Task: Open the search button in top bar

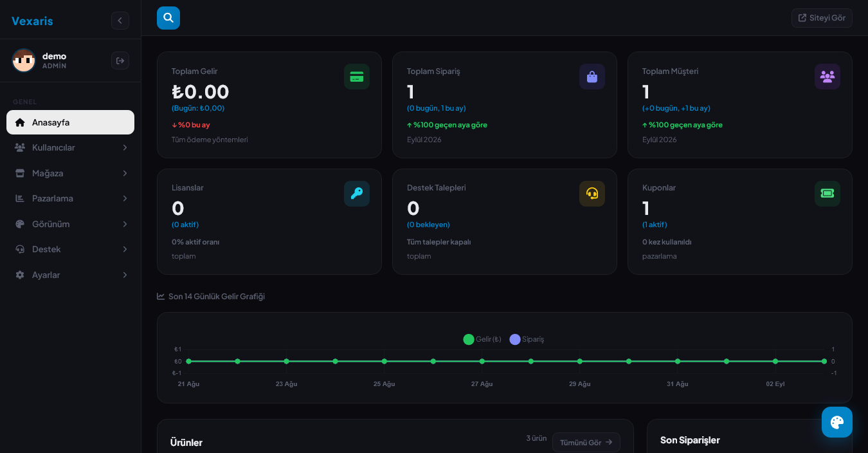Action: [168, 18]
